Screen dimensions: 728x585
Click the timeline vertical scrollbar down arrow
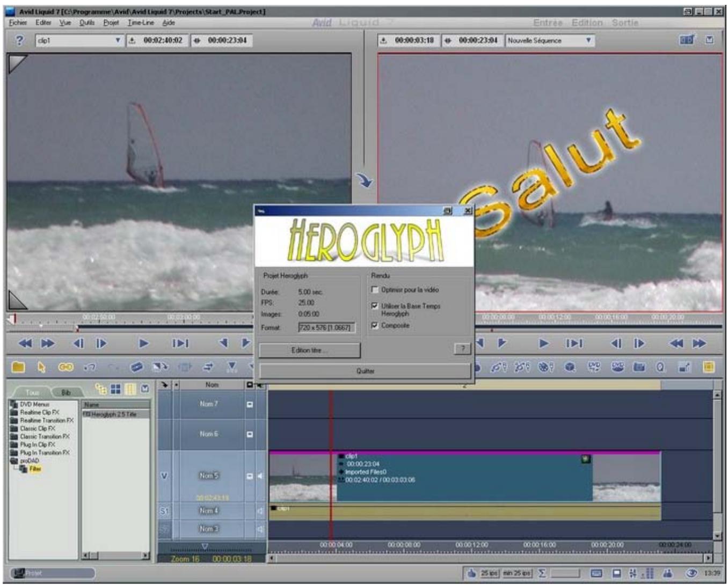point(717,536)
